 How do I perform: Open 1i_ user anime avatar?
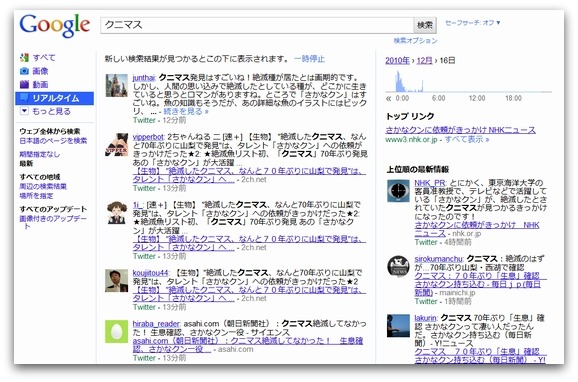pos(116,213)
